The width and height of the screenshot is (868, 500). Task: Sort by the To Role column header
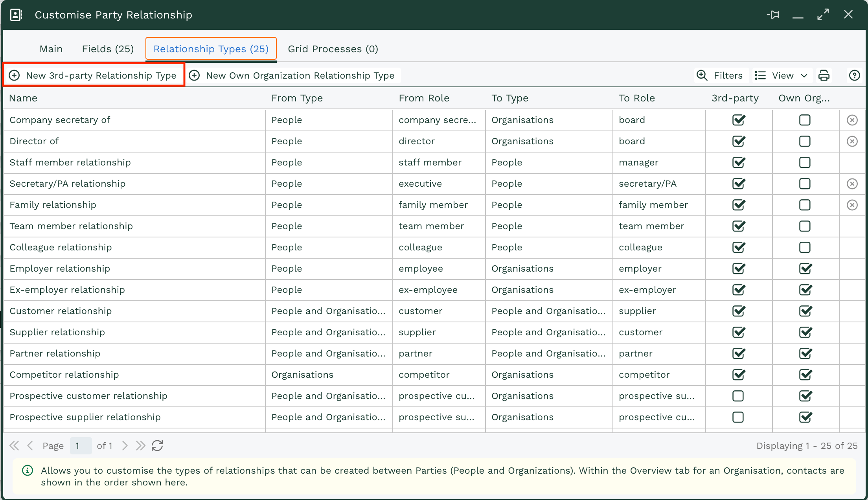(x=659, y=98)
